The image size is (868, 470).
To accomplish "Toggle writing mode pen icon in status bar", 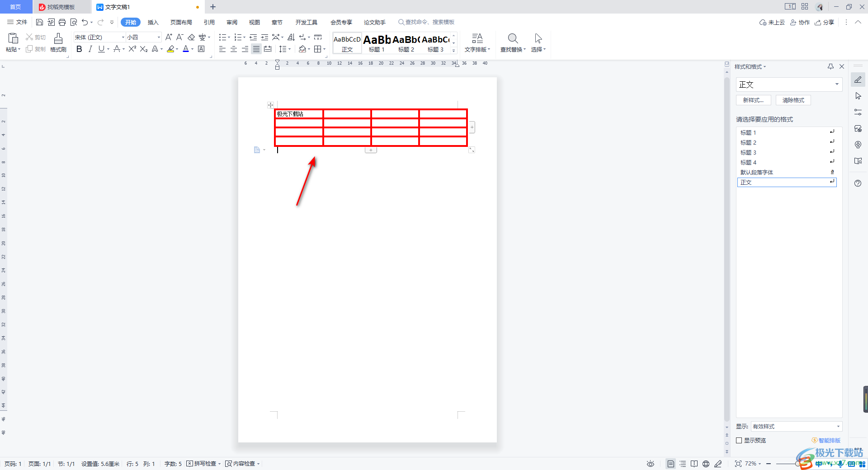I will (718, 464).
